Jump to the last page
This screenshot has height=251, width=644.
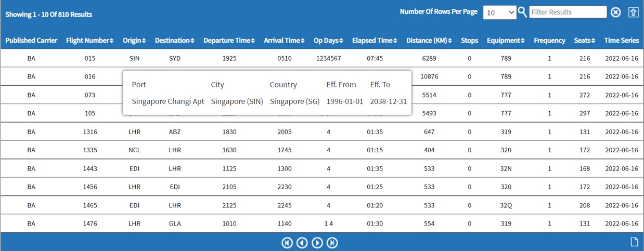(x=332, y=243)
